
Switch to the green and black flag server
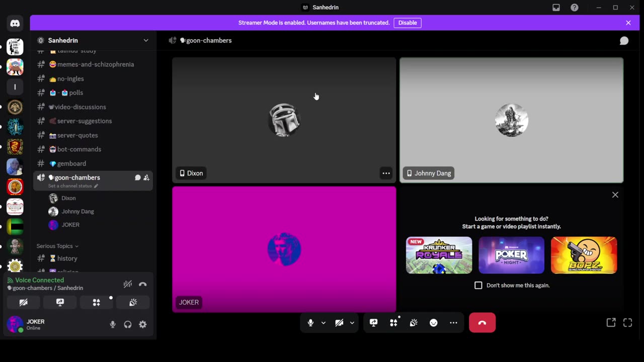(15, 227)
